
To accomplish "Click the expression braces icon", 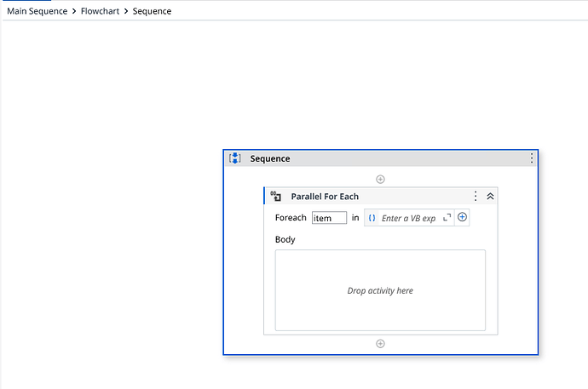I will tap(372, 218).
